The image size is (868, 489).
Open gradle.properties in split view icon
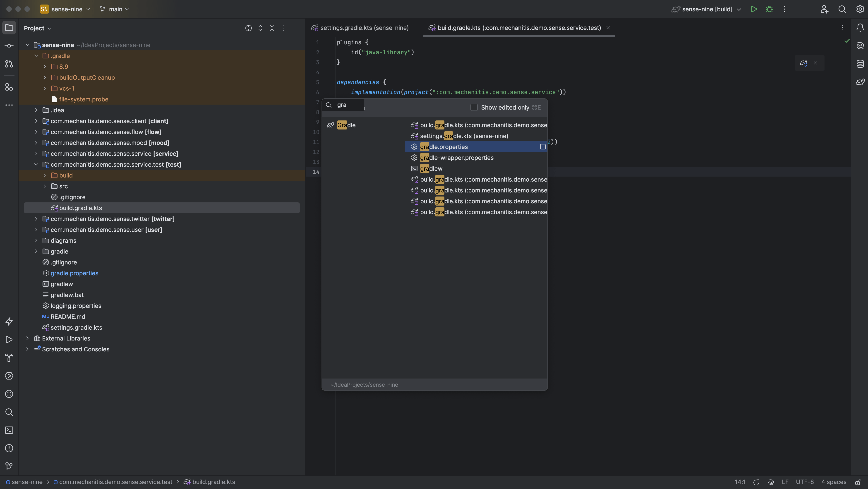coord(542,147)
